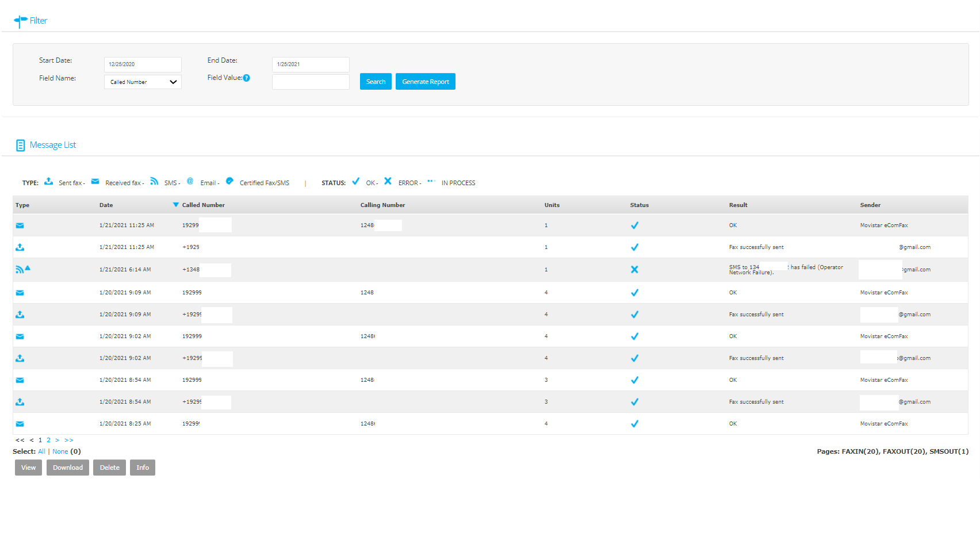This screenshot has width=980, height=544.
Task: Click the IN PROCESS dots legend icon
Action: coord(431,181)
